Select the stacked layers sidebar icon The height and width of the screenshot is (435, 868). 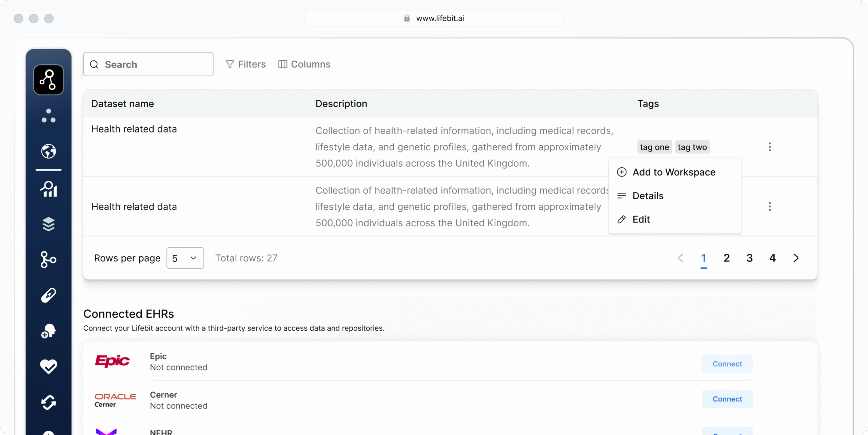(x=48, y=224)
